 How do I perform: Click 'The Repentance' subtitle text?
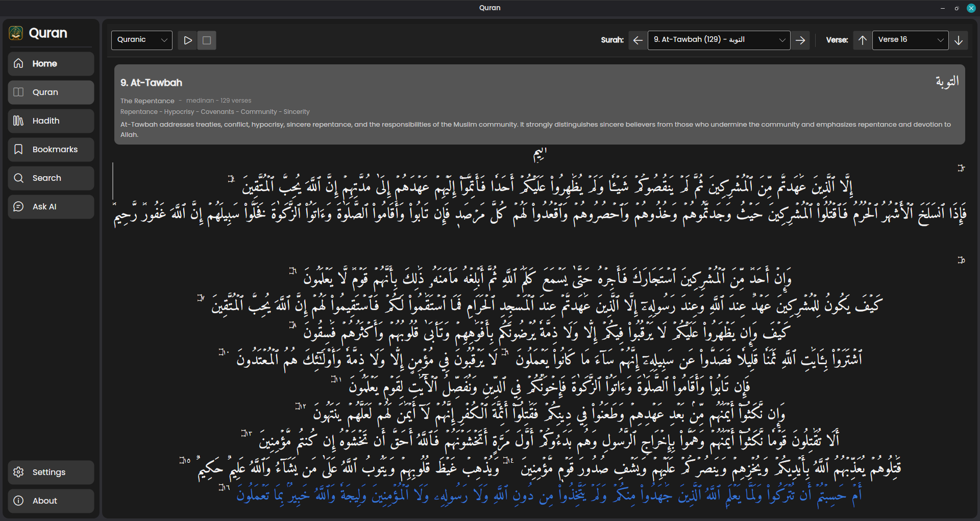click(147, 101)
